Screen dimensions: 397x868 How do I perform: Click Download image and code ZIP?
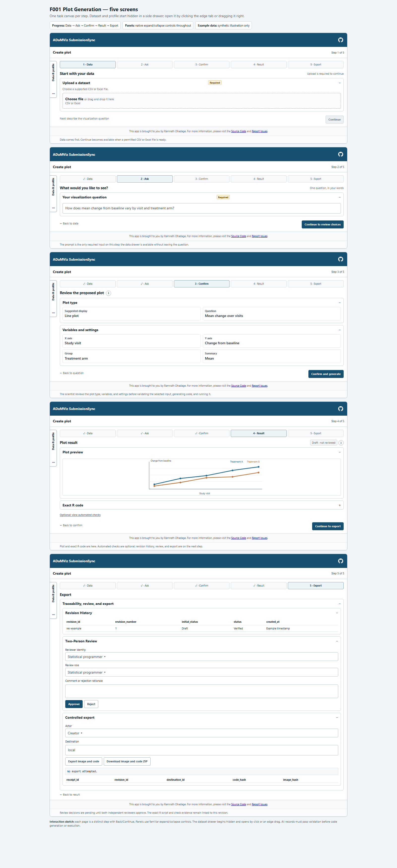(x=127, y=762)
